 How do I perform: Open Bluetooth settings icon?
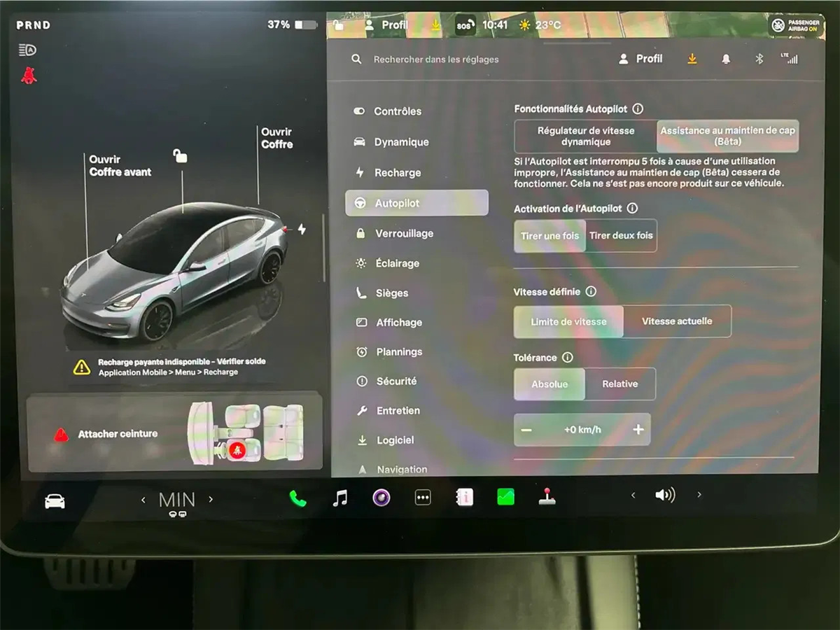coord(759,59)
